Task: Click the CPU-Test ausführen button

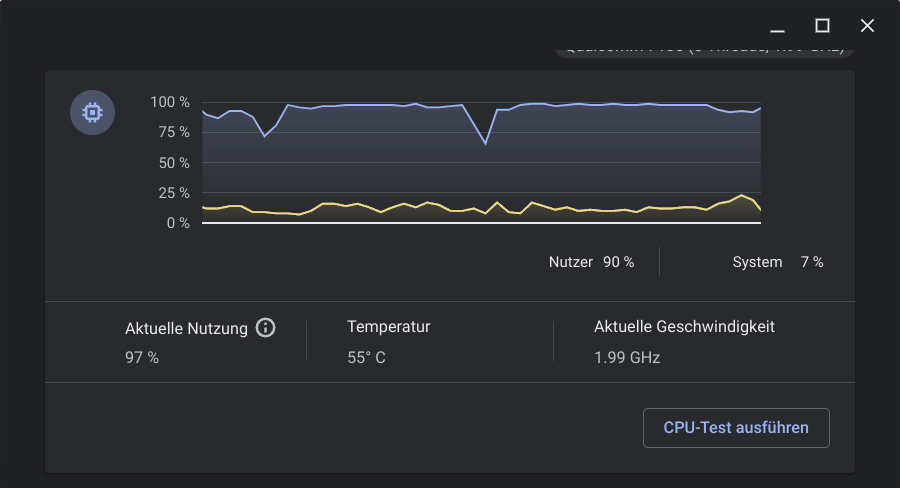Action: (x=736, y=428)
